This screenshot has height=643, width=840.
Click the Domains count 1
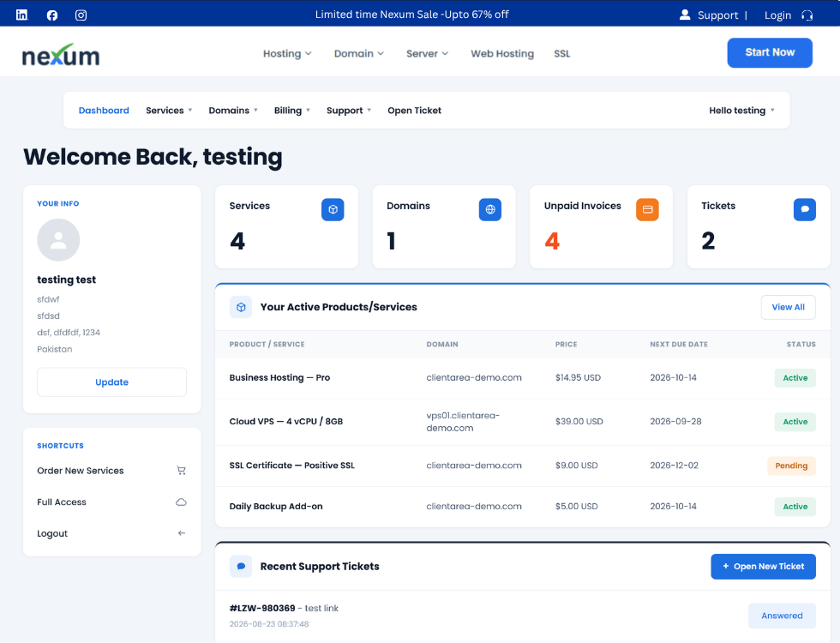click(391, 241)
